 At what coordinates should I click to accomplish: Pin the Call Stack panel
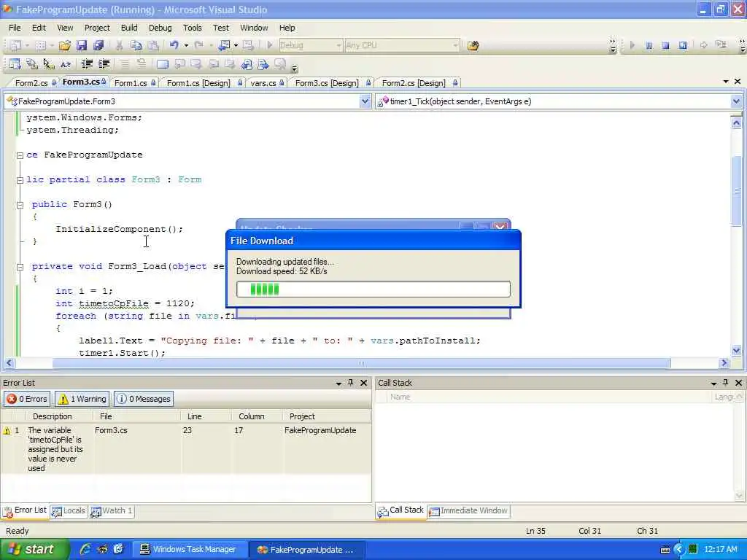point(726,382)
